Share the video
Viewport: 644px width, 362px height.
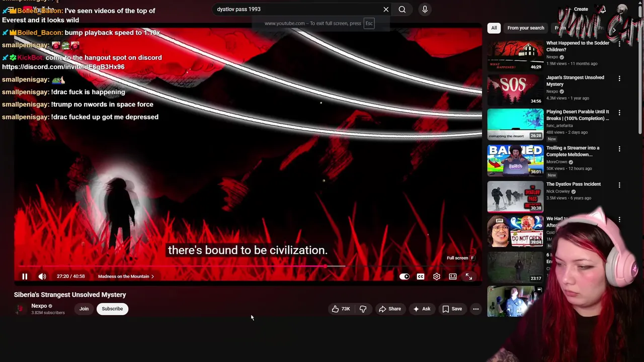(x=390, y=309)
